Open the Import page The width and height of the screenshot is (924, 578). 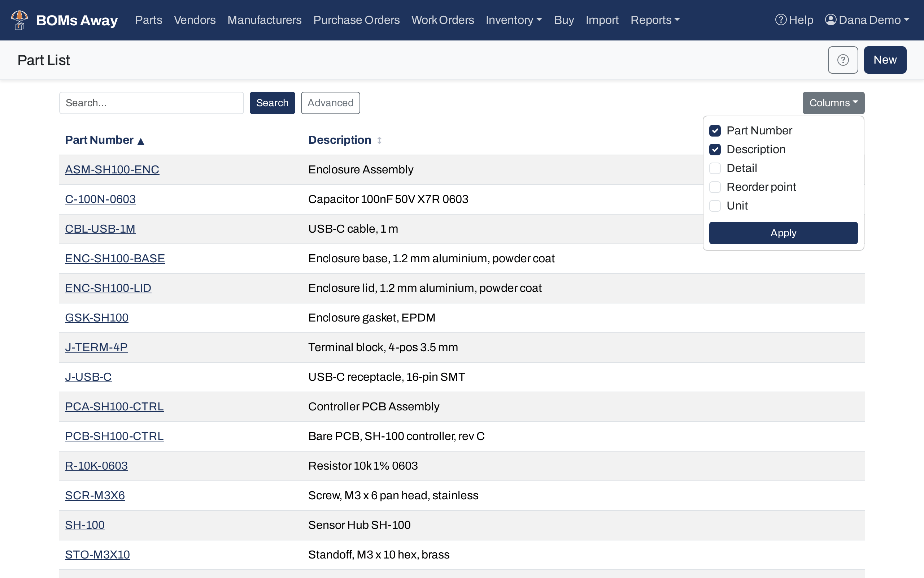point(602,20)
